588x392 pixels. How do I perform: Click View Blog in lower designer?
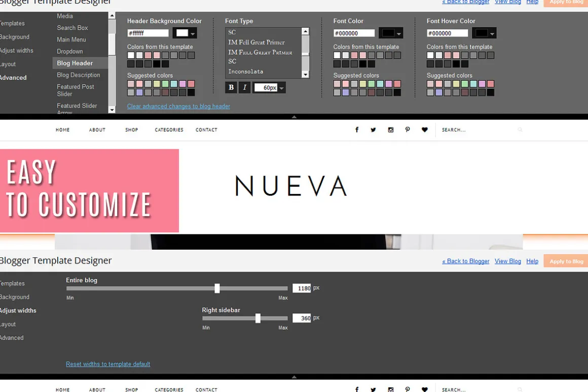click(x=508, y=261)
